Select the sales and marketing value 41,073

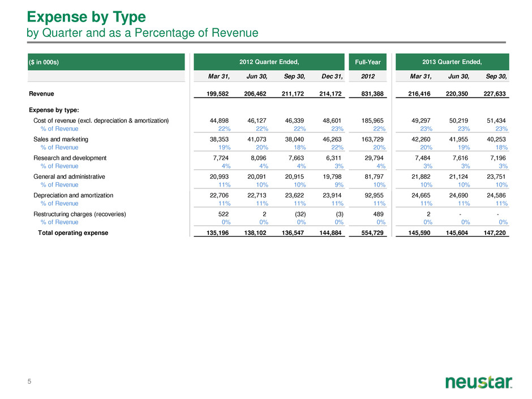[x=257, y=139]
